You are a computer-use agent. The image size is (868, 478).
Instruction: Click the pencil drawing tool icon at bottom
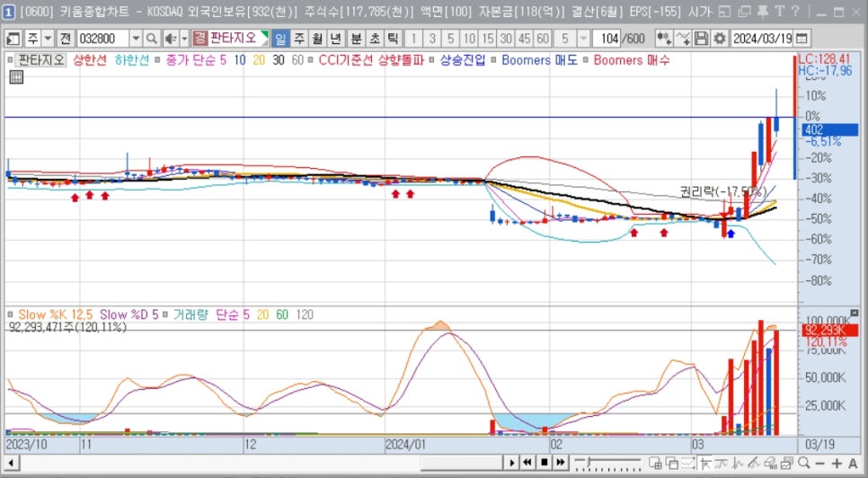click(754, 463)
